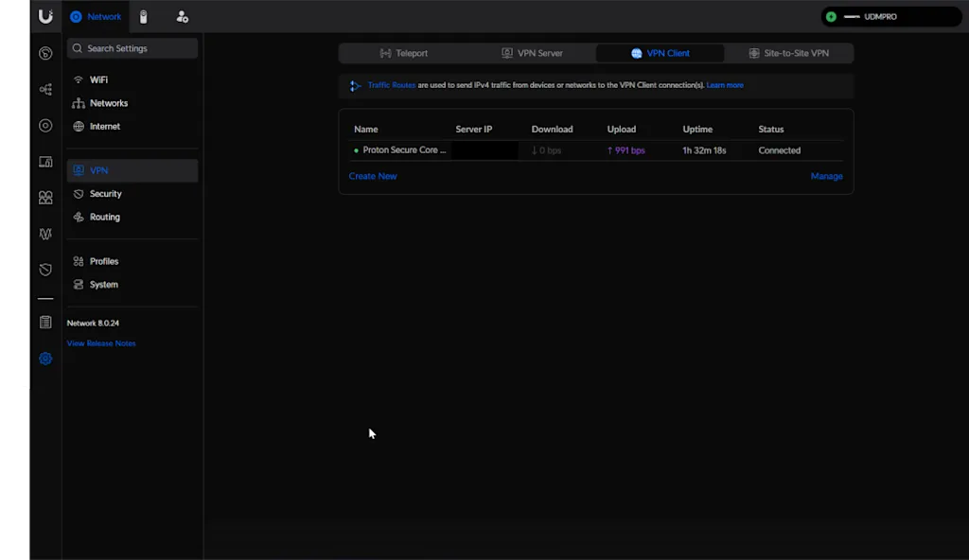Click the green status dot near UDMPRO

pos(831,17)
